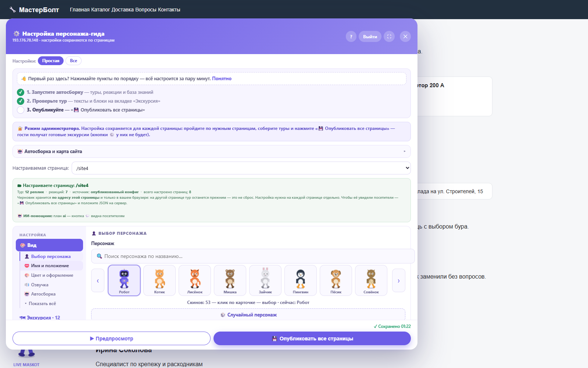
Task: Open Доставка in site navigation
Action: 123,10
